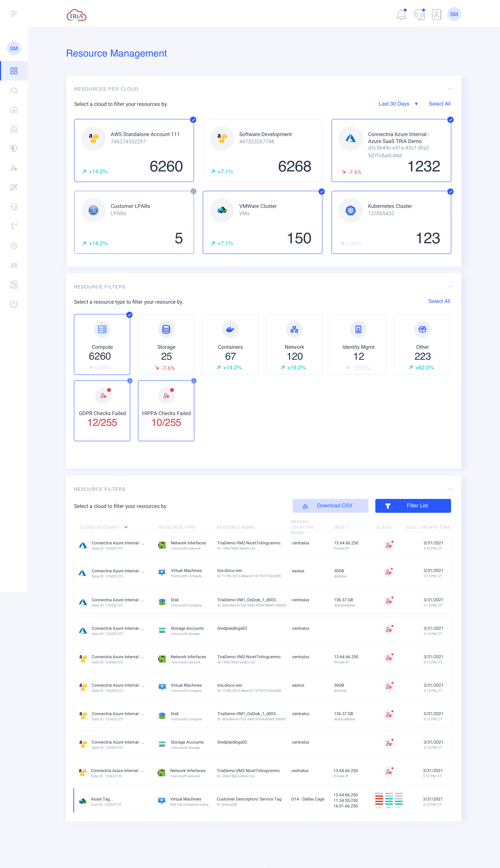Open the magic wand icon in sidebar

coord(14,187)
